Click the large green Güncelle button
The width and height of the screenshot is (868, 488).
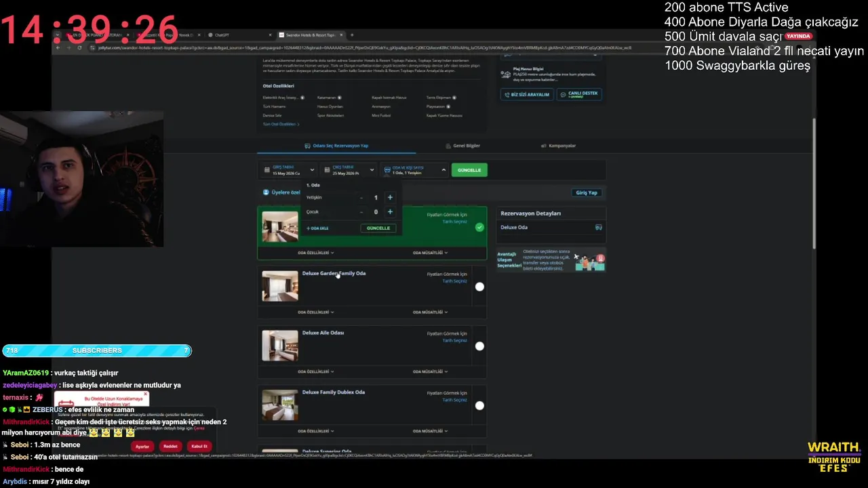[469, 170]
